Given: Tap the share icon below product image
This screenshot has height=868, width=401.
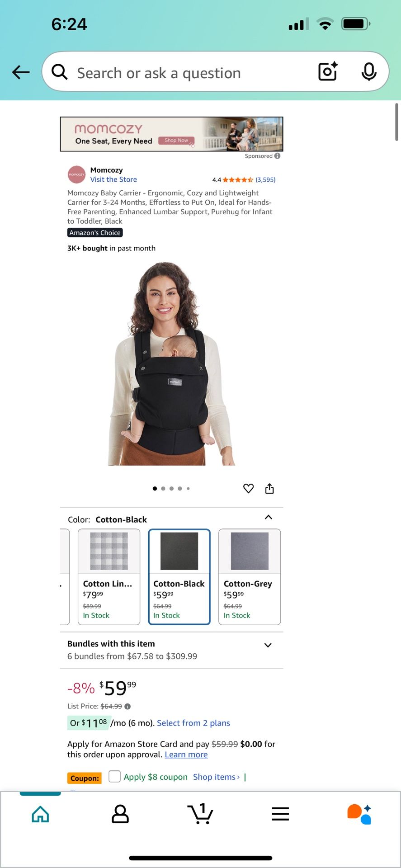Looking at the screenshot, I should (x=269, y=488).
